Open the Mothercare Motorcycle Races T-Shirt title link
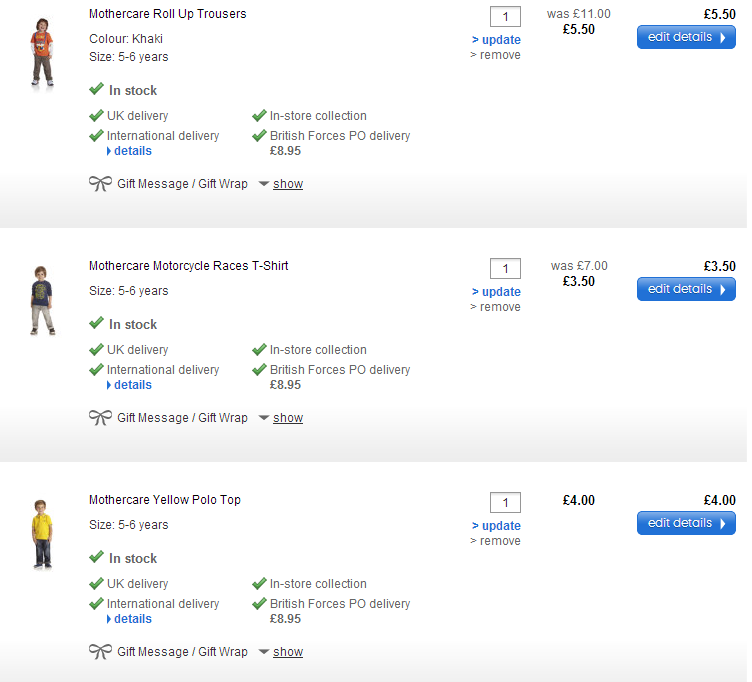The image size is (752, 682). [x=188, y=266]
